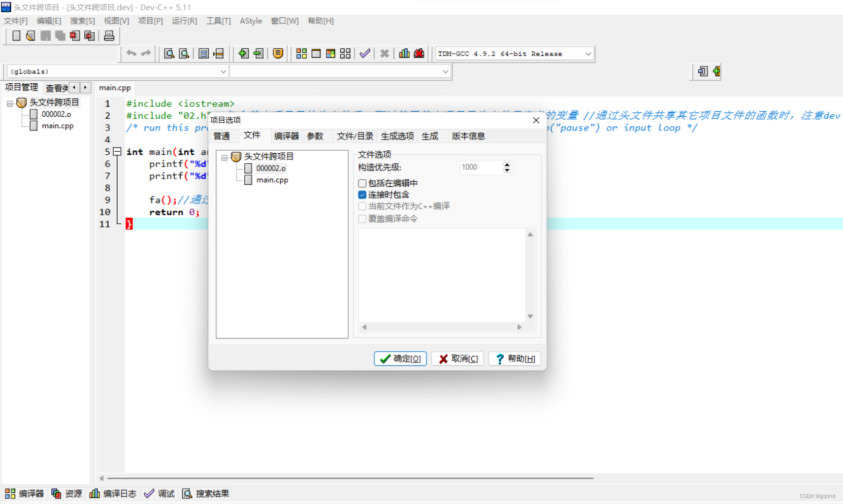The image size is (843, 504).
Task: Select the Debug check icon near bottom bar
Action: tap(149, 493)
